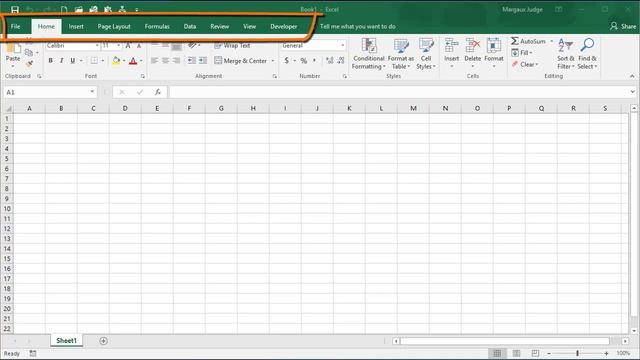Increase font size with the large A
This screenshot has height=360, width=640.
point(128,46)
